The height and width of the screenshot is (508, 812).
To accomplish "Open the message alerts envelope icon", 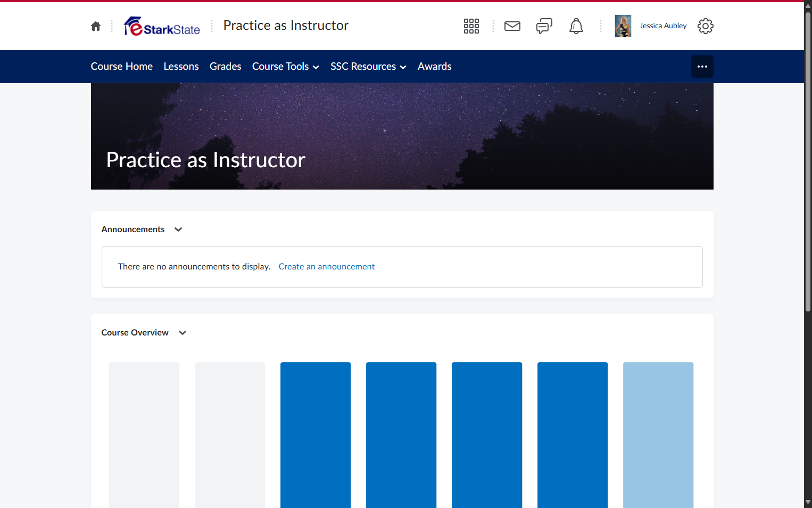I will 512,26.
